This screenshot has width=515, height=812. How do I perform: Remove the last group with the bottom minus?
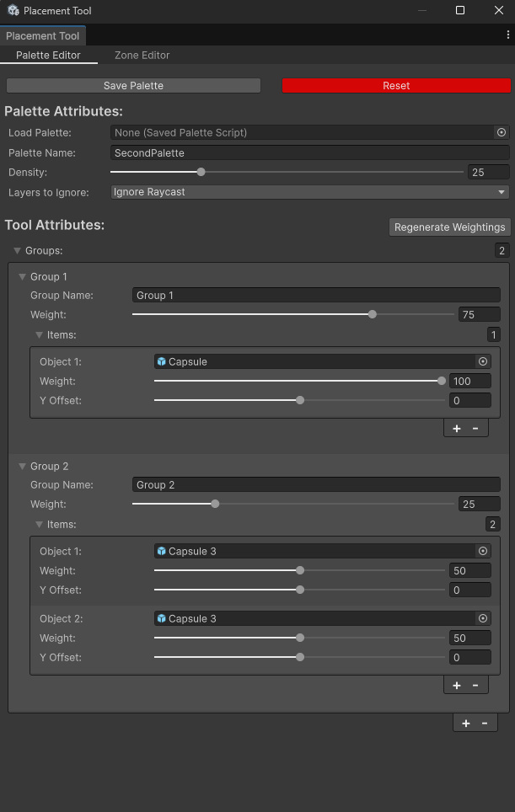(x=485, y=724)
